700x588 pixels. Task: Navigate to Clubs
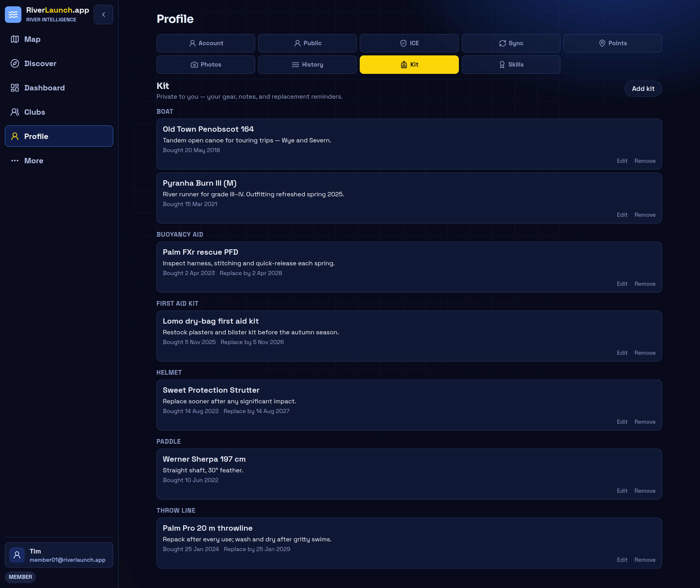click(59, 112)
